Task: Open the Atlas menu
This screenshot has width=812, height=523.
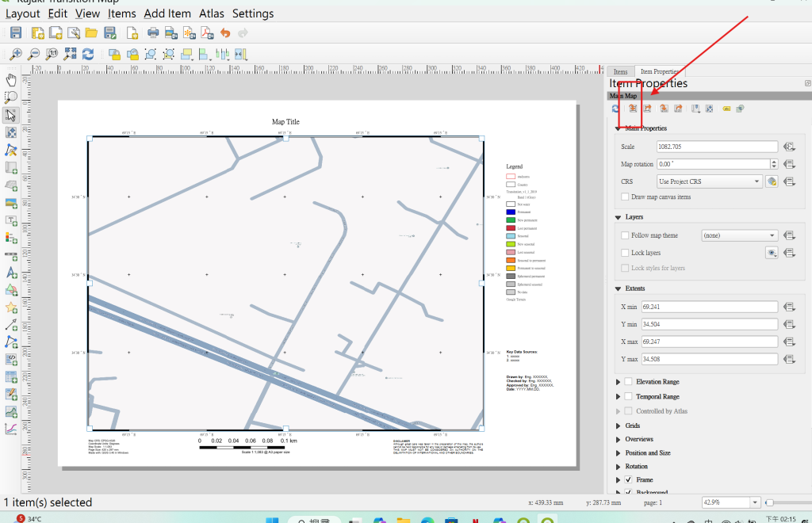Action: (x=212, y=14)
